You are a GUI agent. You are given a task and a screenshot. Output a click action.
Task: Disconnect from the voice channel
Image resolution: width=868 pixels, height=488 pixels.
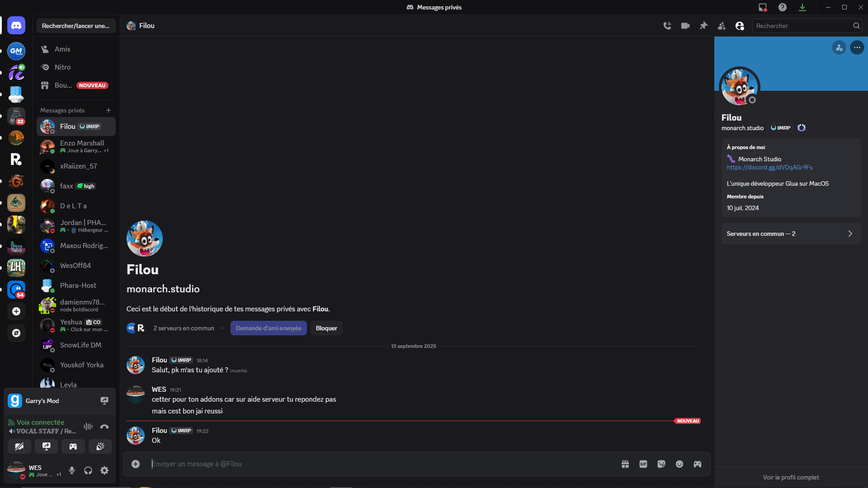104,427
